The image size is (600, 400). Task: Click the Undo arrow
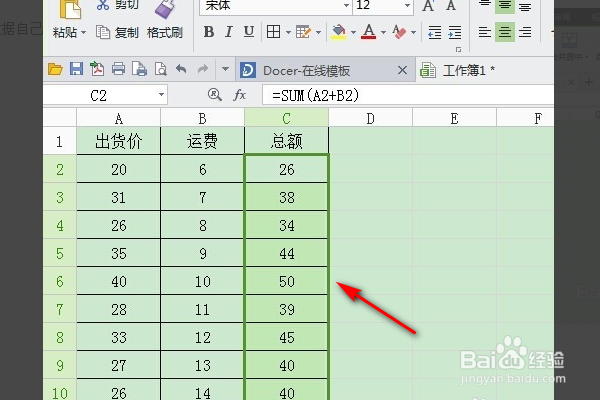click(x=181, y=69)
